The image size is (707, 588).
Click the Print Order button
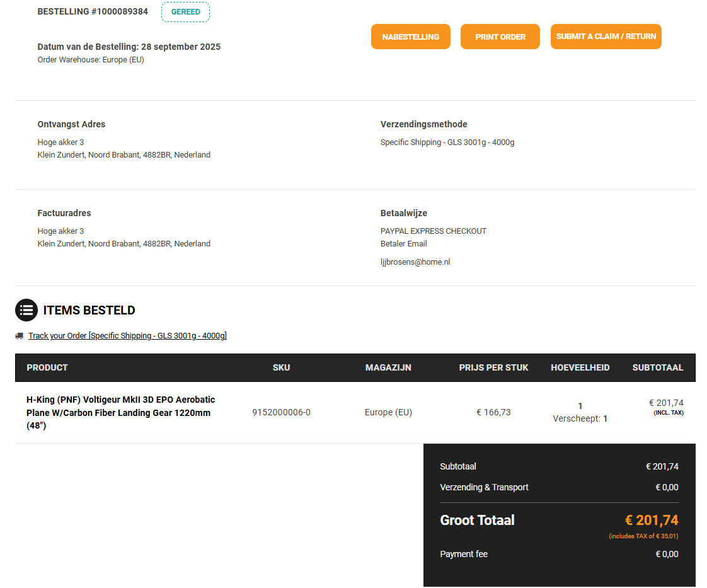pos(500,37)
